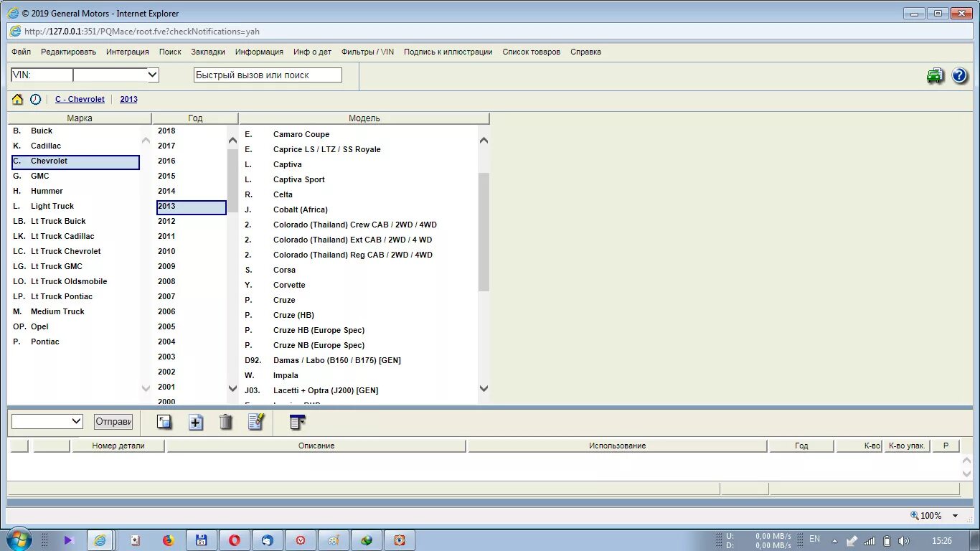Open the Файл menu
The width and height of the screenshot is (980, 551).
click(21, 52)
